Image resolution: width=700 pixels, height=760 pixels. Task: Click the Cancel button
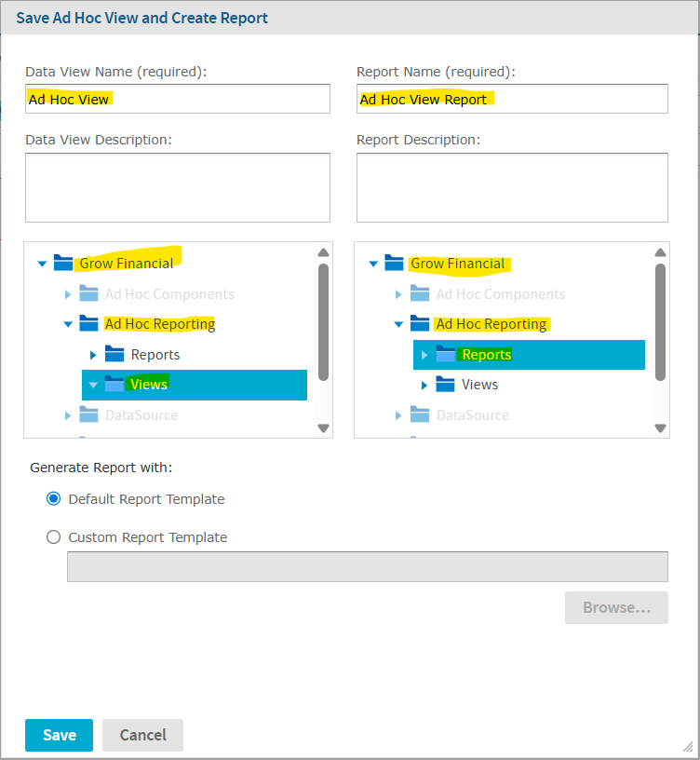coord(142,735)
